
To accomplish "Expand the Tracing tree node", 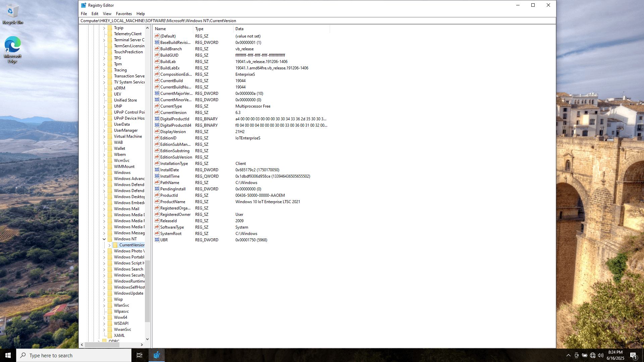I will tap(104, 70).
